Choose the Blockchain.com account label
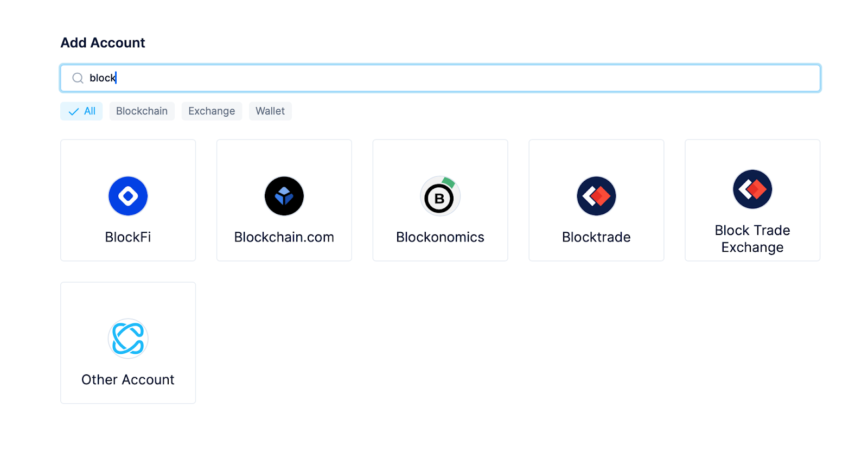 (284, 237)
